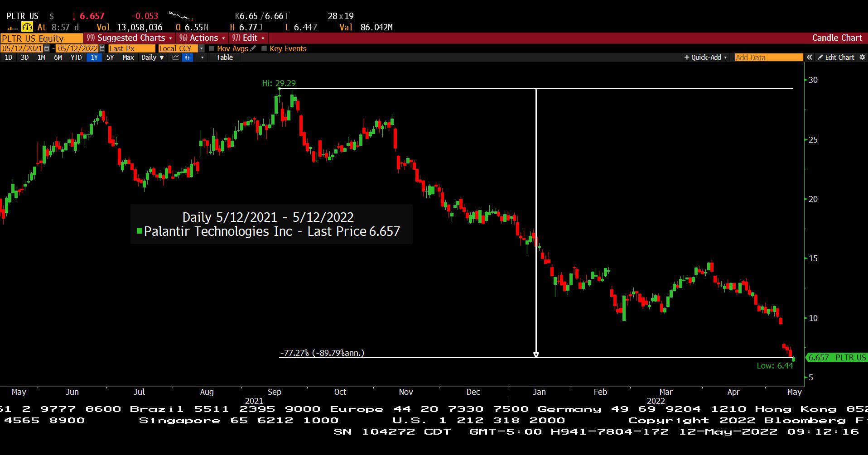The height and width of the screenshot is (455, 868).
Task: Click the Add Data input field
Action: [x=768, y=57]
